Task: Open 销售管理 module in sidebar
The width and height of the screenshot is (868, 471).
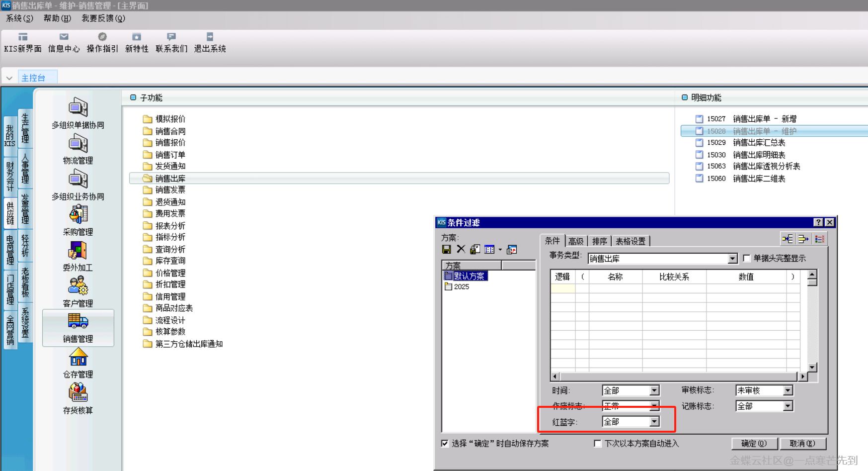Action: tap(78, 327)
